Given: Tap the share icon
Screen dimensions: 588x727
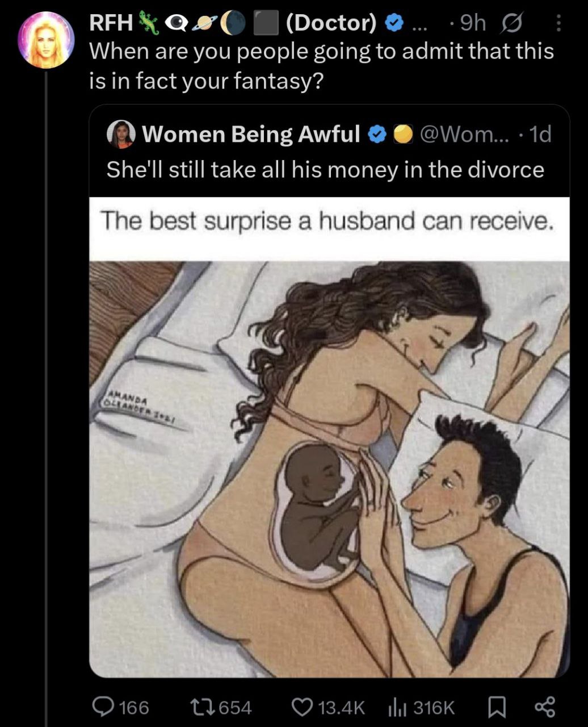Looking at the screenshot, I should tap(545, 707).
